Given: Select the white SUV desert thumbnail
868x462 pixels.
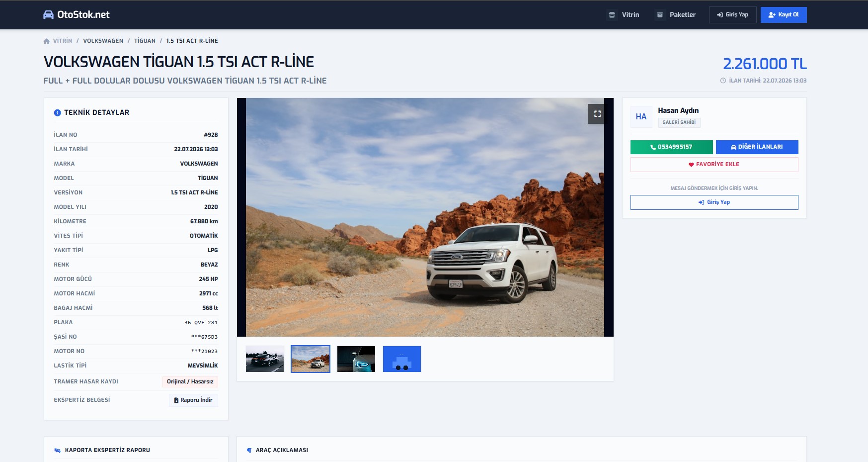Looking at the screenshot, I should [311, 359].
